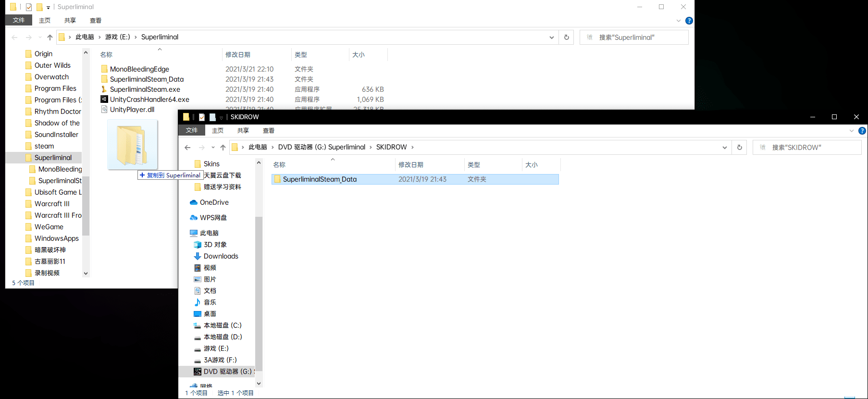
Task: Open 本地磁盘 (C:) drive
Action: [217, 325]
